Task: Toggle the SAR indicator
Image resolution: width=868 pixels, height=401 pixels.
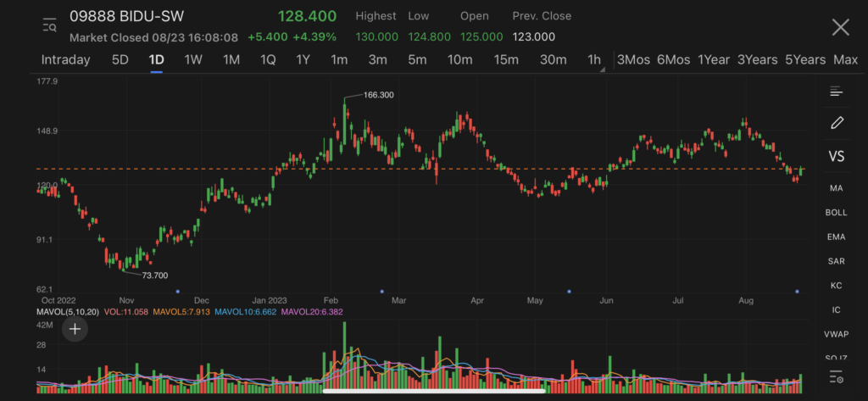Action: coord(836,261)
